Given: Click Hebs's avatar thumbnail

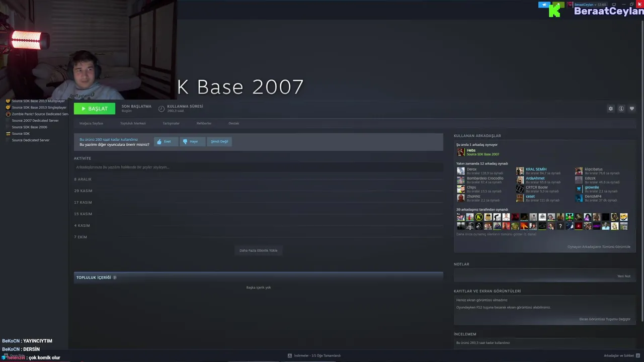Looking at the screenshot, I should point(461,152).
